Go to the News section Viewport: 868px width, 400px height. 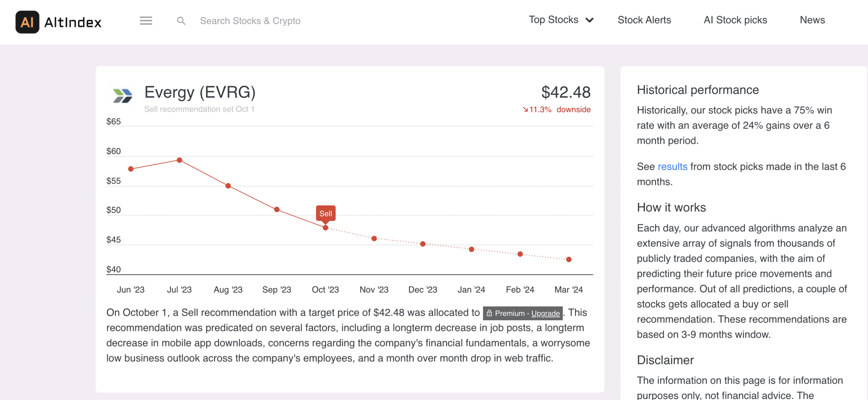click(812, 20)
